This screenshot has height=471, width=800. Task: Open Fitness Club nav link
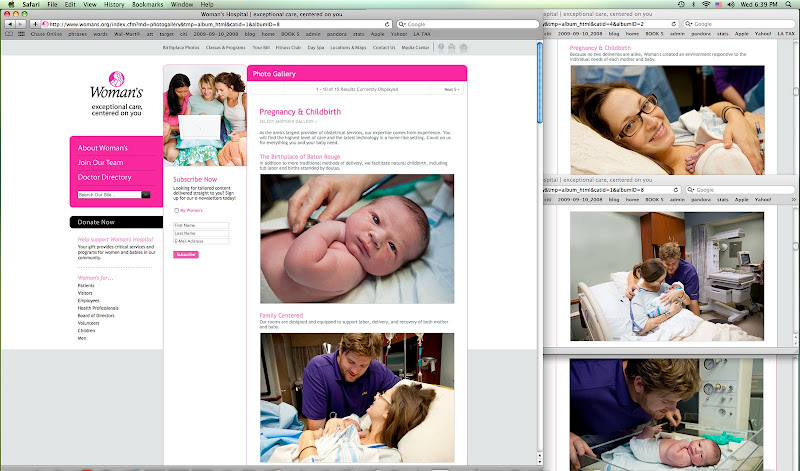pyautogui.click(x=288, y=47)
